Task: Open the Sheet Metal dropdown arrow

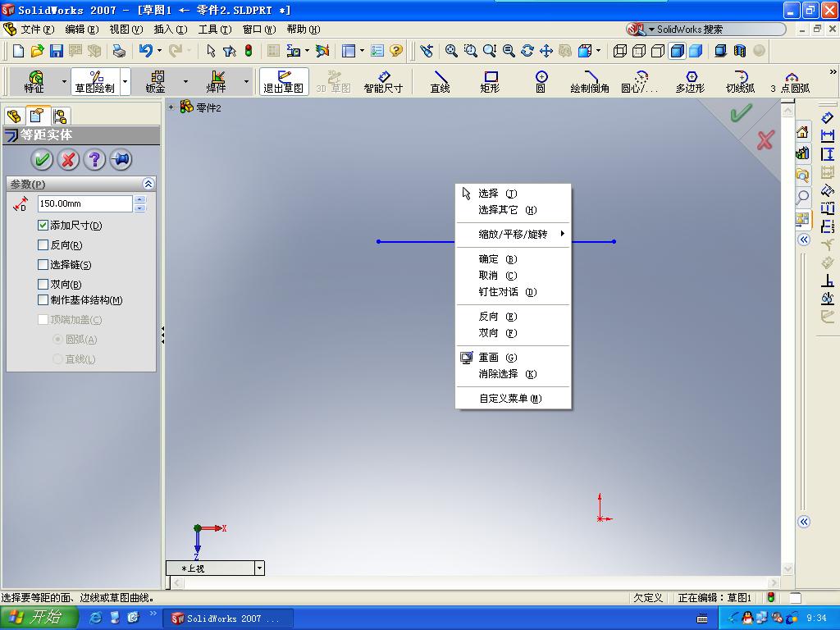Action: pyautogui.click(x=186, y=82)
